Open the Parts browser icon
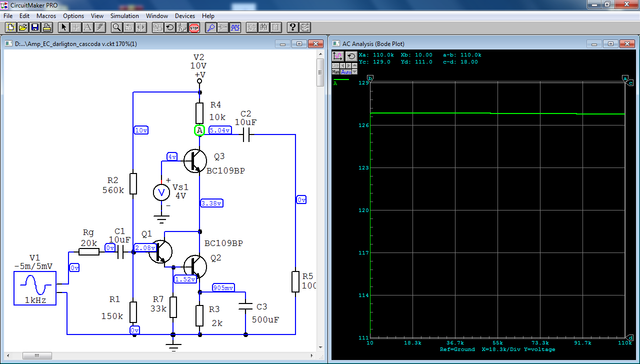 point(252,27)
